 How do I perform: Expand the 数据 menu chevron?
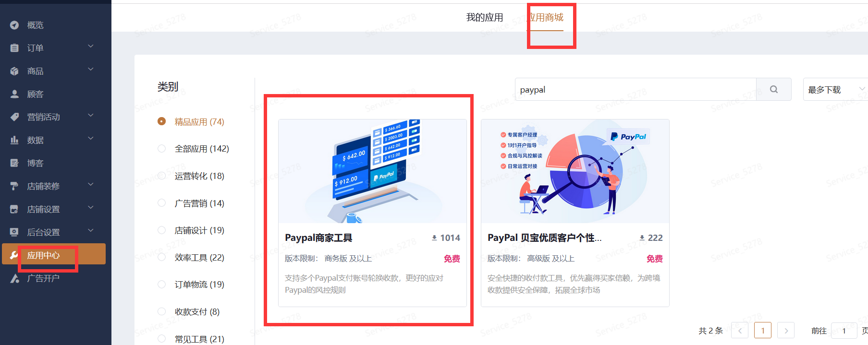pos(91,139)
